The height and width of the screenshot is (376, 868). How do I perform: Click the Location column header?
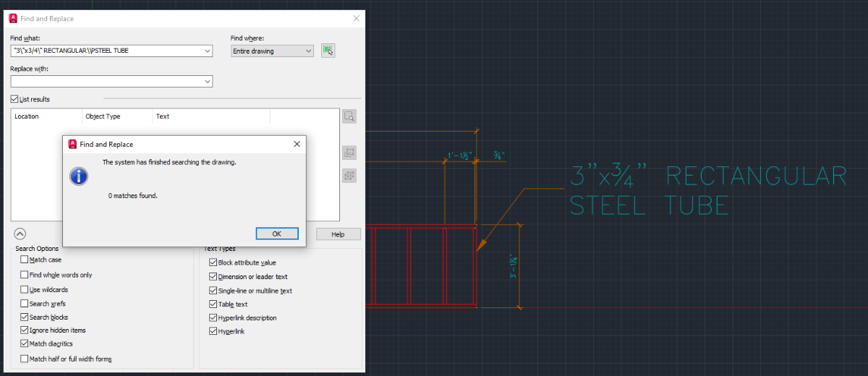(x=46, y=116)
